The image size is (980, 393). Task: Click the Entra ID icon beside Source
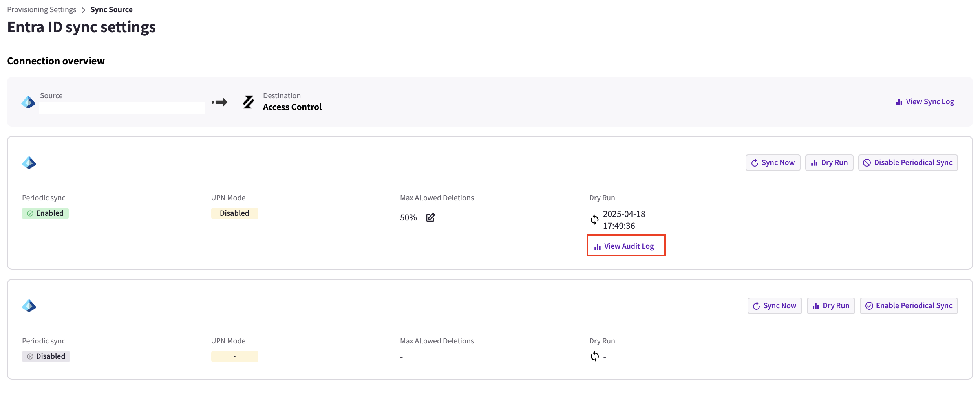pyautogui.click(x=28, y=102)
